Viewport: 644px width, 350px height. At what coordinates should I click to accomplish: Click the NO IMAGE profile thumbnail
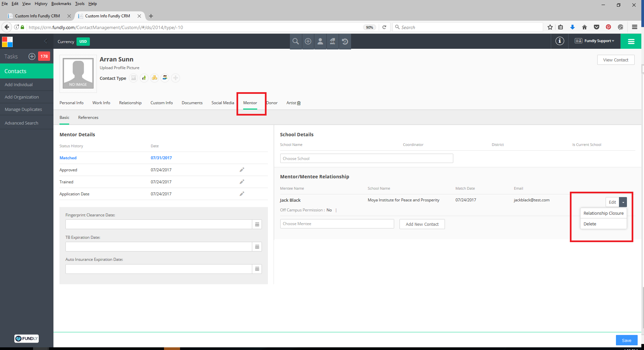click(x=78, y=73)
